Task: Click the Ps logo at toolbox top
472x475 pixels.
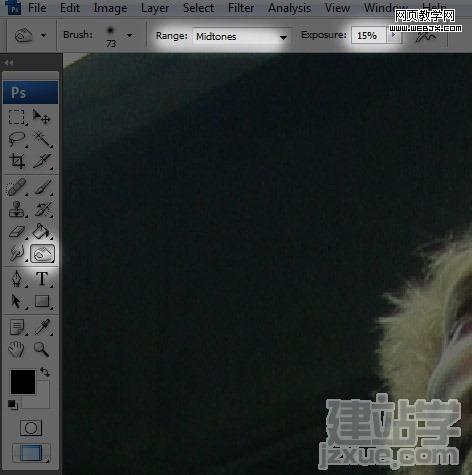Action: tap(31, 92)
